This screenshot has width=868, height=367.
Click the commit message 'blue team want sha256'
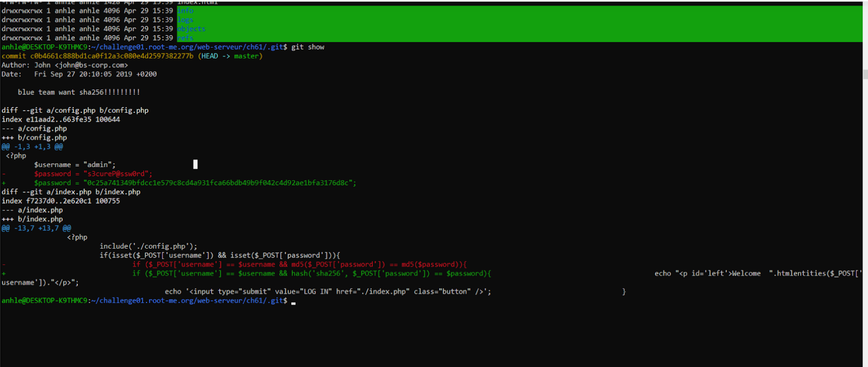point(78,92)
